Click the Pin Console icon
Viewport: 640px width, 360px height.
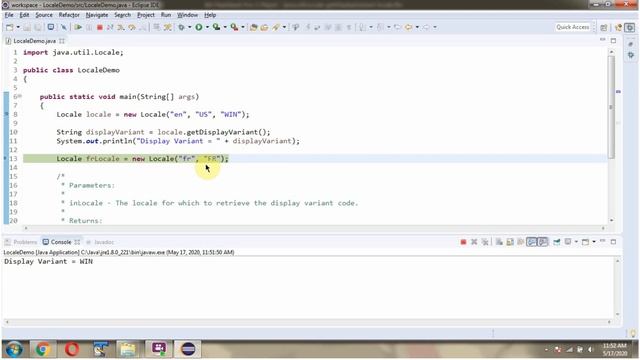(557, 242)
